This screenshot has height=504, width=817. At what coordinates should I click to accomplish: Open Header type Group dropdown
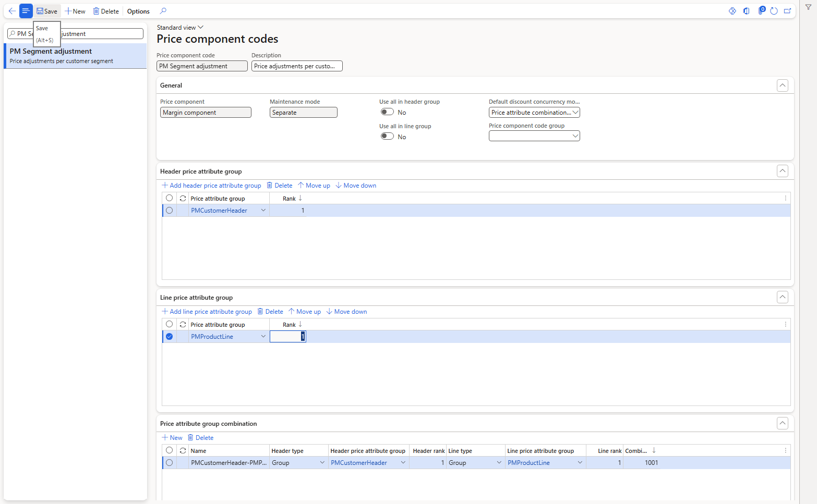[322, 463]
